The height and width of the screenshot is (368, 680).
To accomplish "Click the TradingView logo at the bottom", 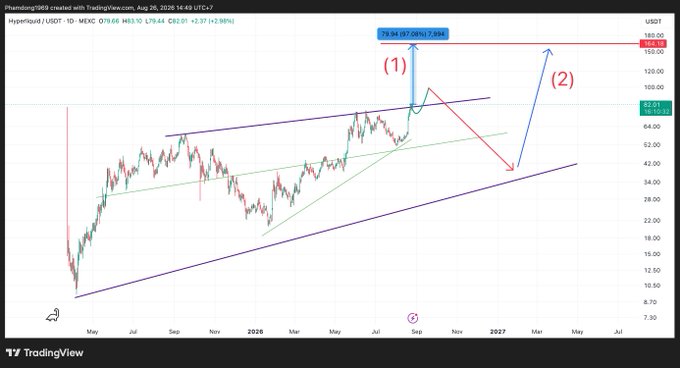I will point(45,353).
